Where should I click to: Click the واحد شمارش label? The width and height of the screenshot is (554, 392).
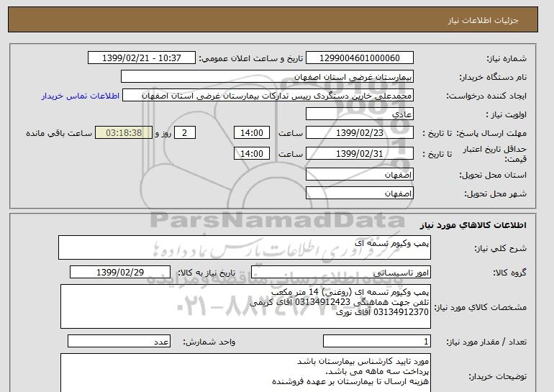coord(209,342)
